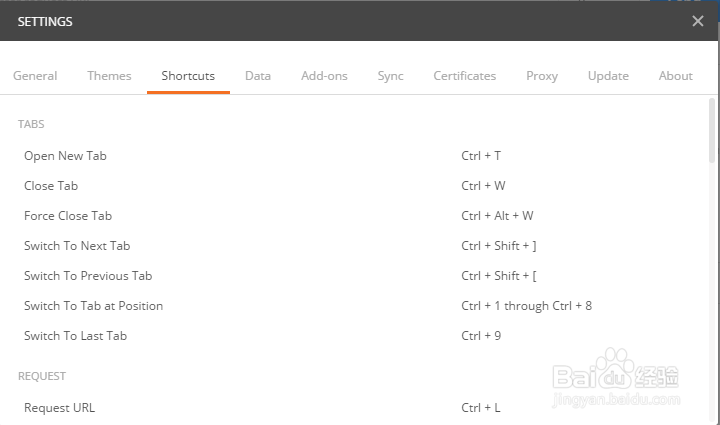Image resolution: width=720 pixels, height=425 pixels.
Task: Click the settings vertical scrollbar thumb
Action: [712, 131]
